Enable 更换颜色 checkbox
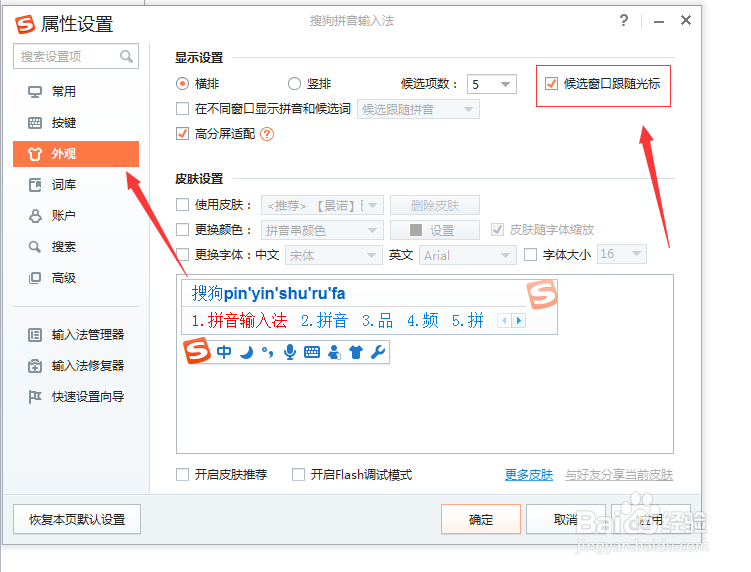This screenshot has width=751, height=572. pyautogui.click(x=182, y=230)
